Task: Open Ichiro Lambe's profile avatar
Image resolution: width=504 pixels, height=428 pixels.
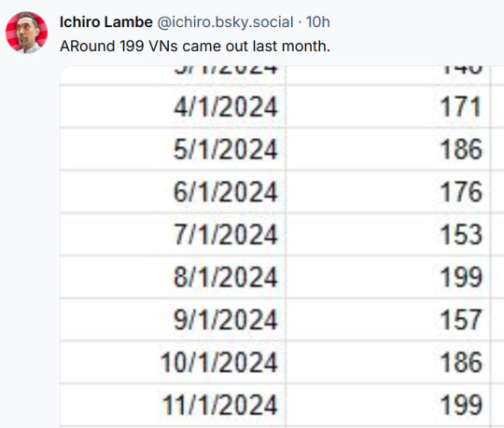Action: click(26, 32)
